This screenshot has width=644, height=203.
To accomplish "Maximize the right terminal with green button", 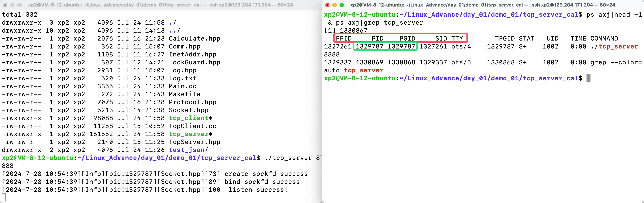I will pyautogui.click(x=342, y=5).
